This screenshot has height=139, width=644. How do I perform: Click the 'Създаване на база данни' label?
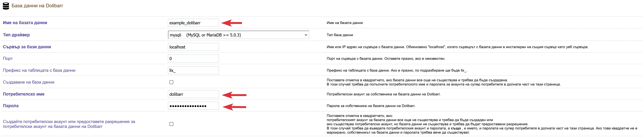coord(29,82)
